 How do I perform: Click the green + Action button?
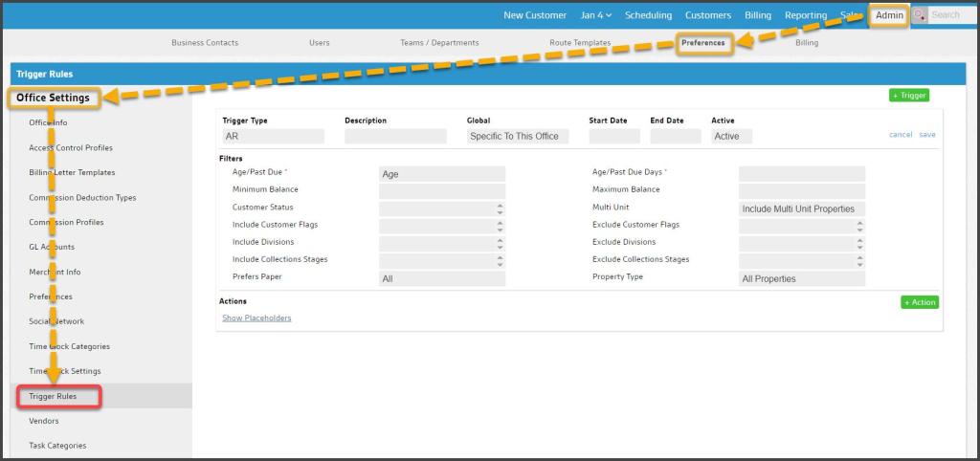click(x=920, y=302)
